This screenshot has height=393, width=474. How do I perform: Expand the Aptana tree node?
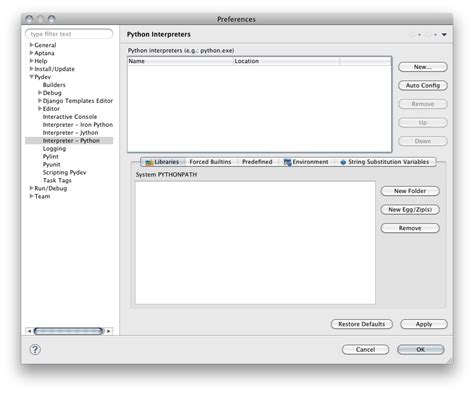tap(31, 53)
